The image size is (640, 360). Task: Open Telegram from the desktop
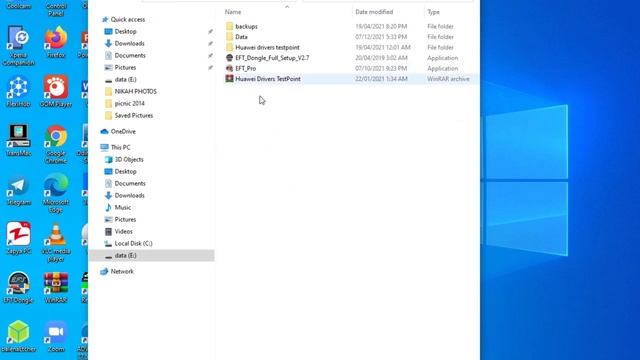18,189
